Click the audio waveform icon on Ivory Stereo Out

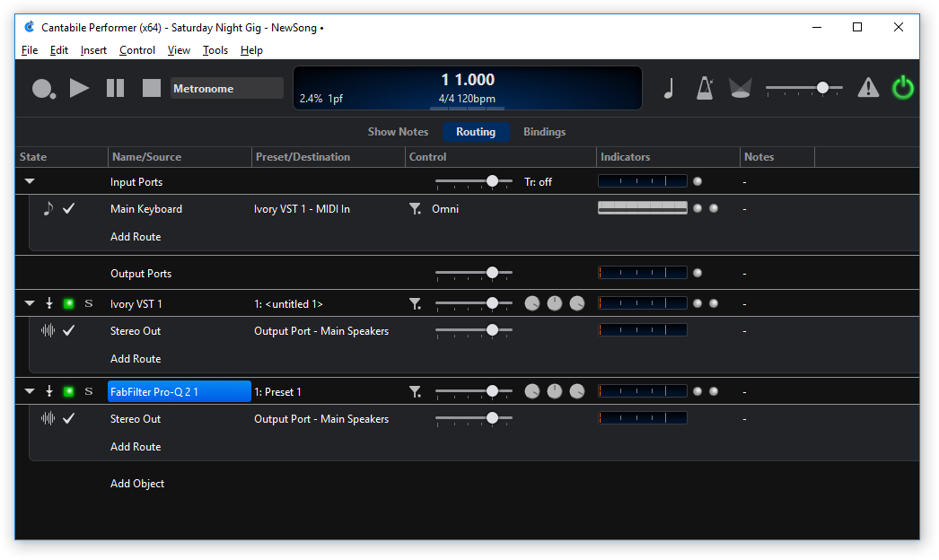(48, 330)
